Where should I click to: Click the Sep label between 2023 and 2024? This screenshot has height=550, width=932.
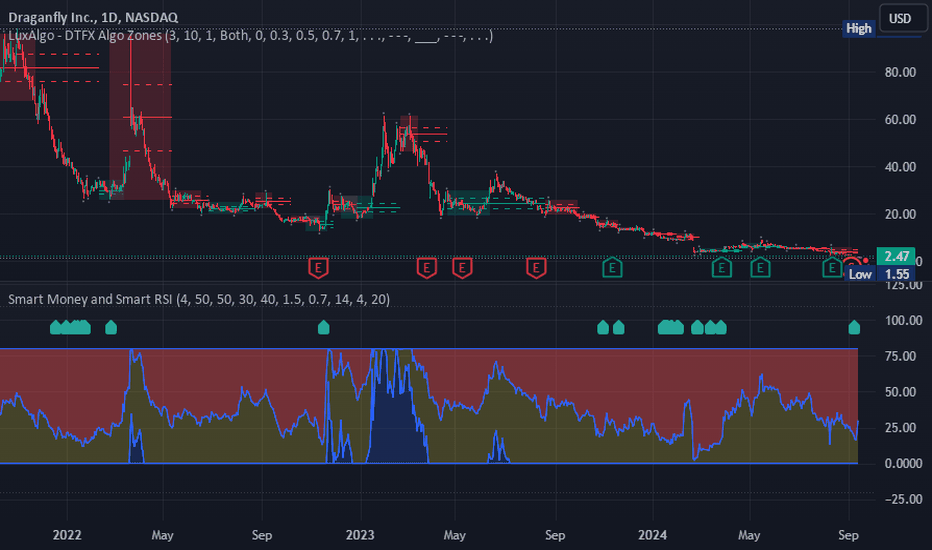point(555,535)
